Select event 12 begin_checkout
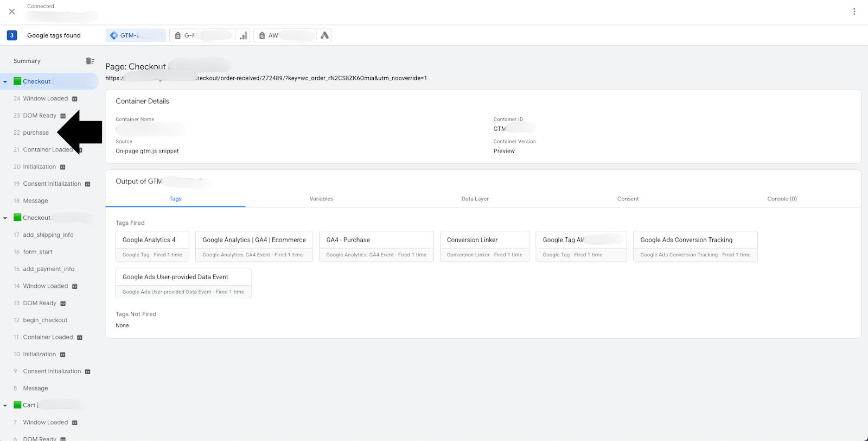The image size is (868, 441). (45, 320)
